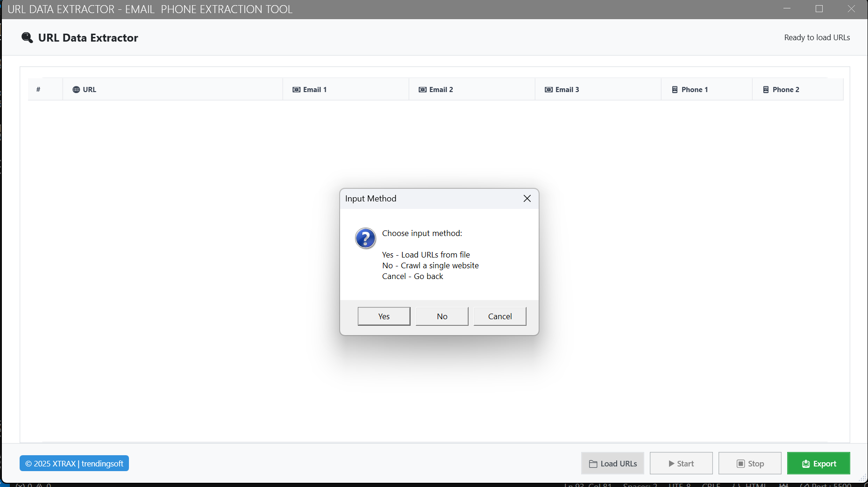Click the globe icon in URL column header
The width and height of the screenshot is (868, 487).
(76, 90)
